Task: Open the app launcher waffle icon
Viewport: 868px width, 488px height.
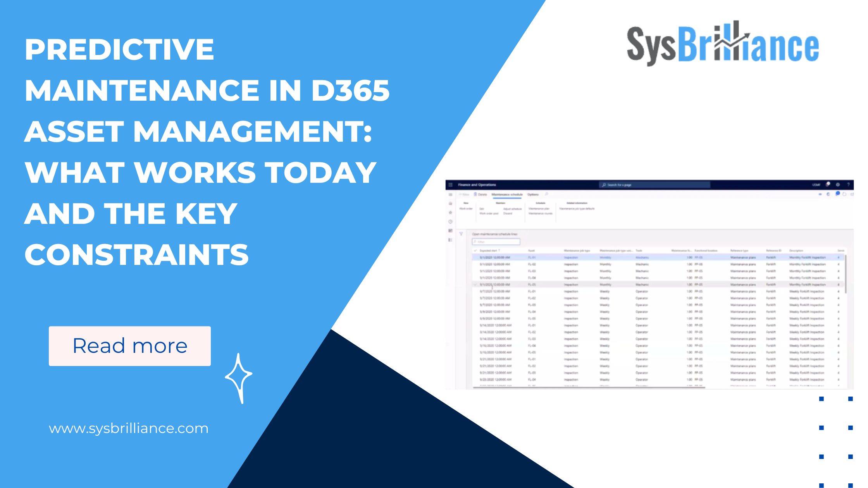Action: [450, 185]
